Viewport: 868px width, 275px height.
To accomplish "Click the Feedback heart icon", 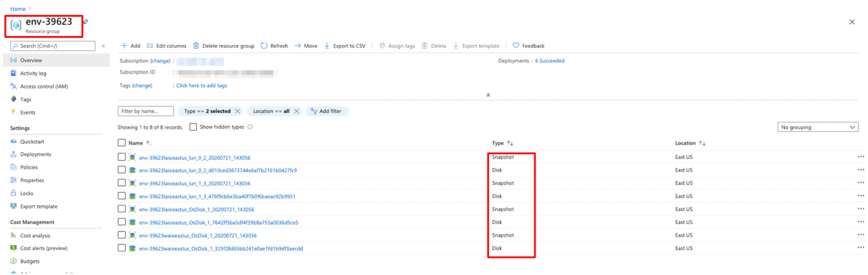I will tap(516, 46).
